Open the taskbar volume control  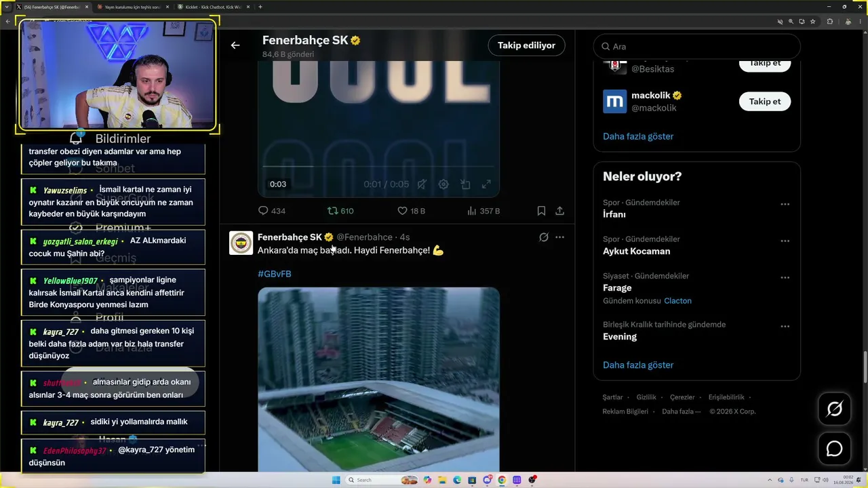825,480
